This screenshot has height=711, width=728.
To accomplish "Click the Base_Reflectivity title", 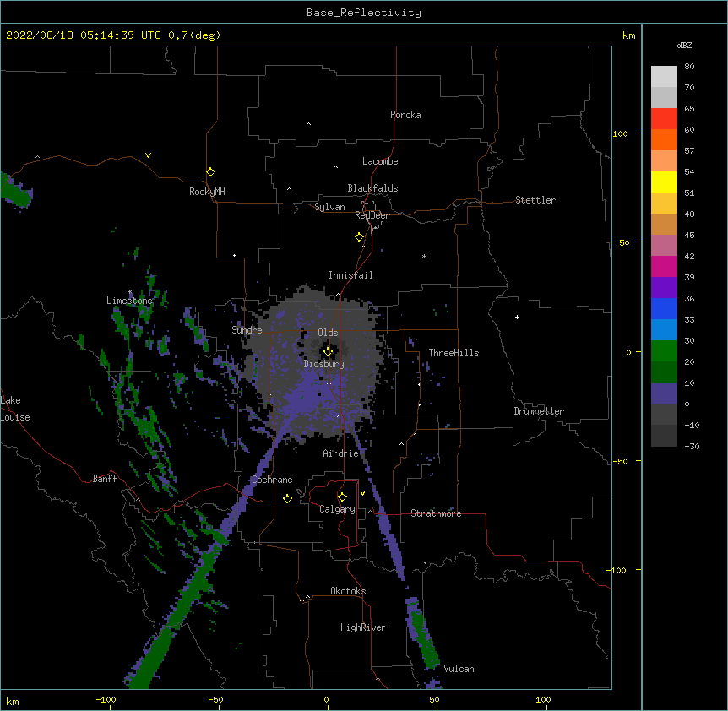I will pos(364,13).
